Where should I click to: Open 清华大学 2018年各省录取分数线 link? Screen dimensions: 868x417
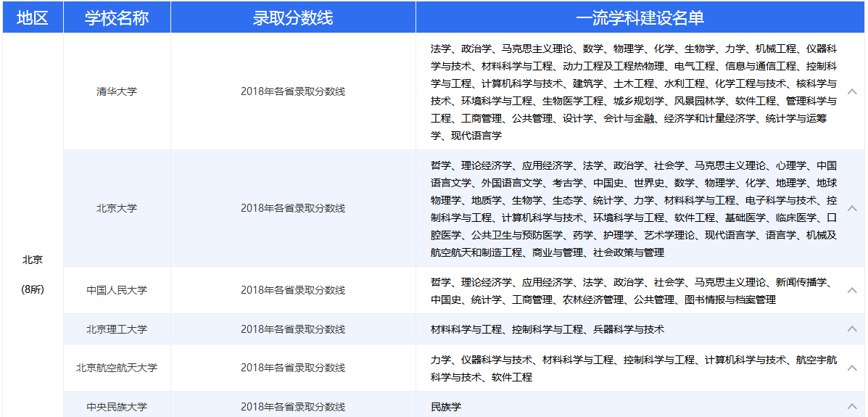point(293,92)
